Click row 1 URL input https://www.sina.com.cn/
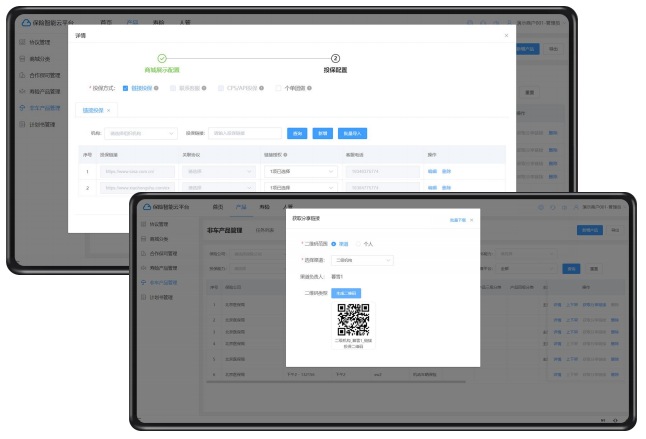The image size is (646, 439). click(x=137, y=171)
